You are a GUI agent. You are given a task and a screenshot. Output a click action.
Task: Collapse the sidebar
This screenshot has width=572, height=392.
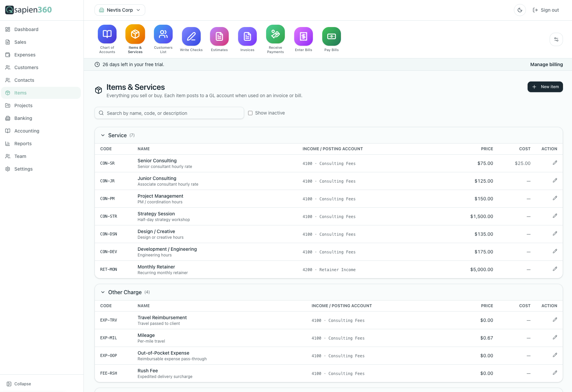click(x=19, y=384)
